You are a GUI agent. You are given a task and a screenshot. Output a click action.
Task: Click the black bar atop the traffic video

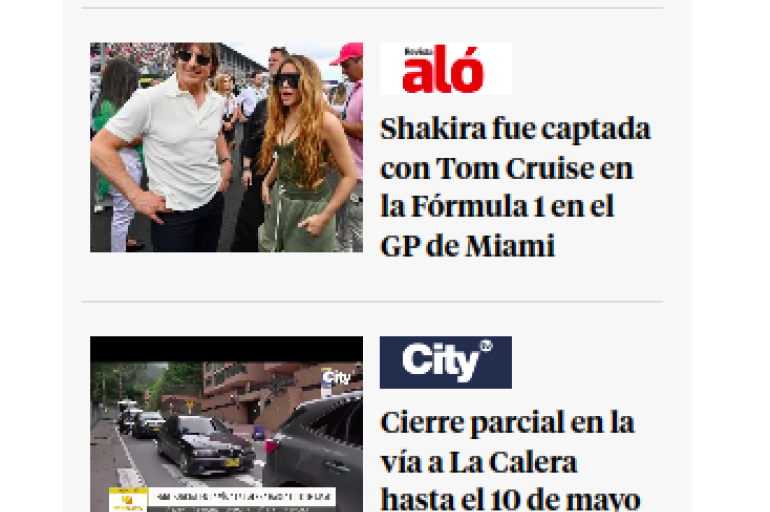tap(226, 349)
